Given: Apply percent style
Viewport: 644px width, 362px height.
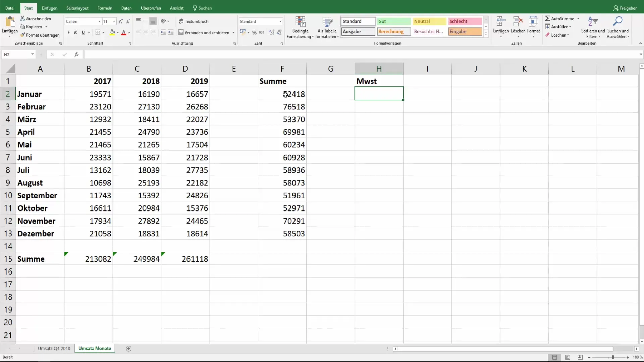Looking at the screenshot, I should [254, 33].
